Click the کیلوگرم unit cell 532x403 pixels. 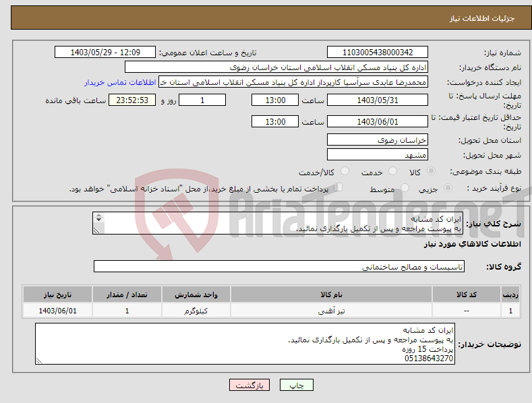[x=196, y=311]
